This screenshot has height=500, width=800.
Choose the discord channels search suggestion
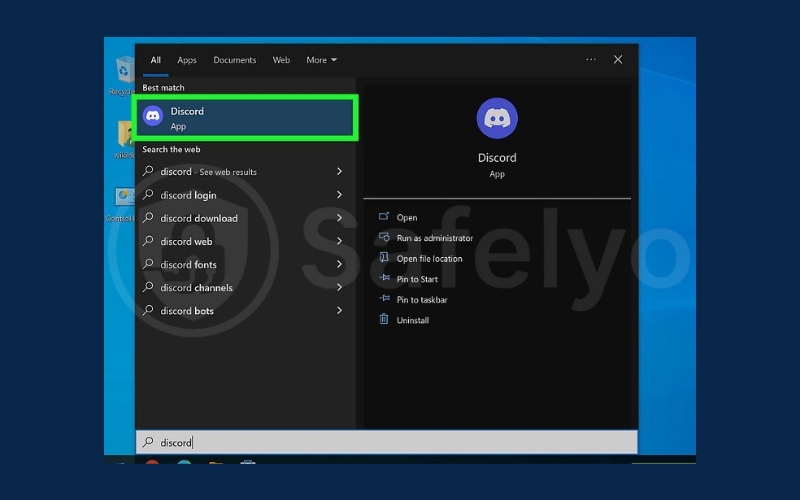[x=196, y=288]
